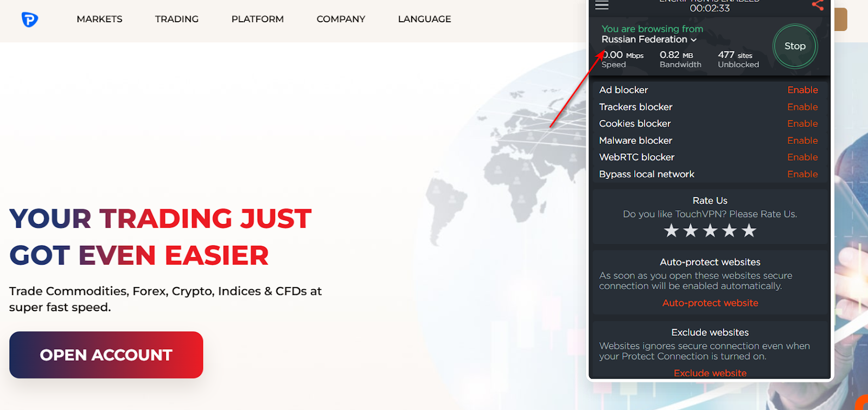This screenshot has width=868, height=410.
Task: Click the Auto-protect website link
Action: tap(710, 303)
